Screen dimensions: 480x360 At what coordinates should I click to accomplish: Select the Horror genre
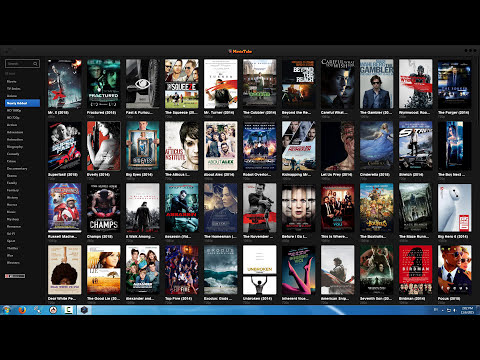click(x=12, y=205)
